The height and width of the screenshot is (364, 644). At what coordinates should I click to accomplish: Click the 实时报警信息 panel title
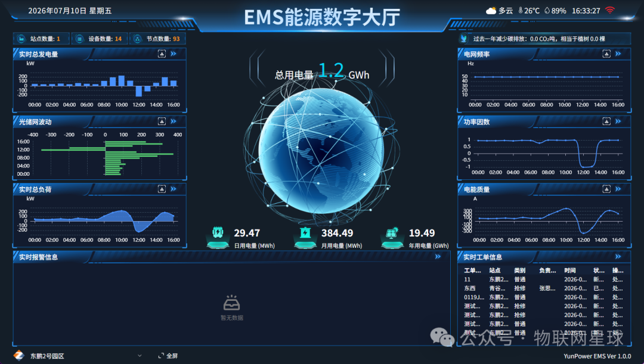point(38,257)
